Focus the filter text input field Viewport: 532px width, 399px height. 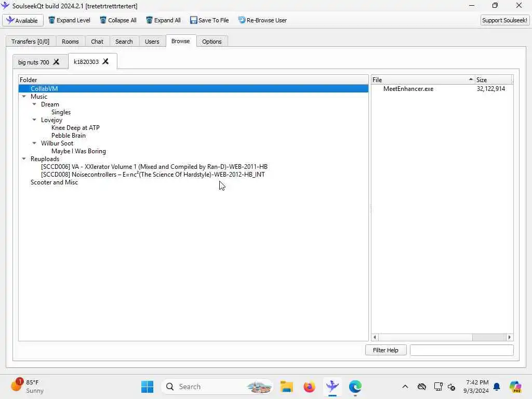coord(461,350)
